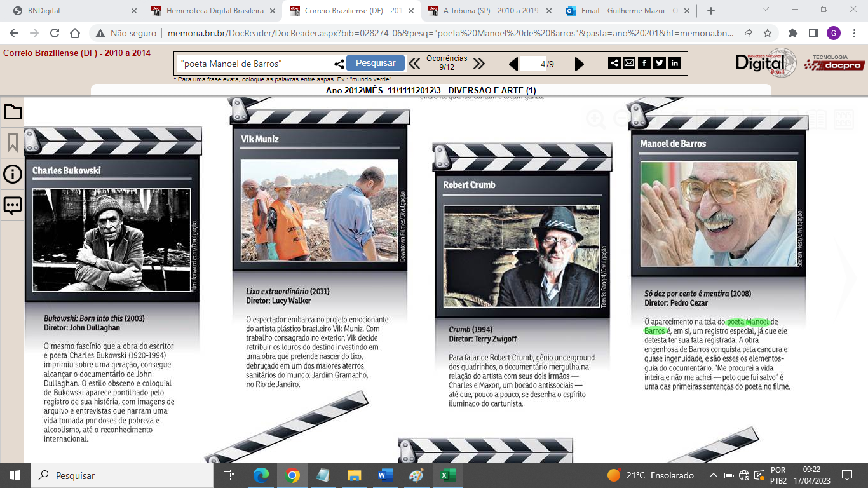Open Task View in taskbar
Screen dimensions: 868x488
tap(229, 475)
